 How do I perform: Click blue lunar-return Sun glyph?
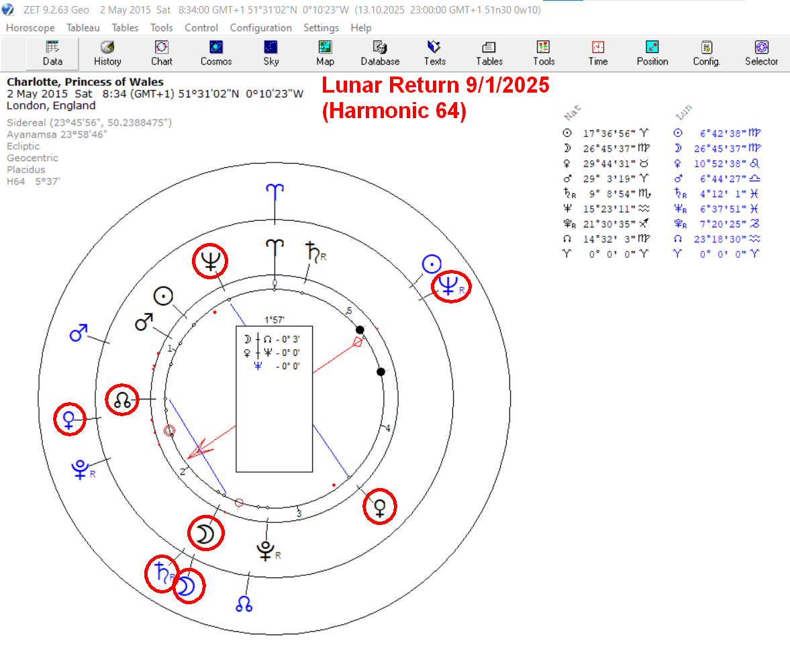432,264
